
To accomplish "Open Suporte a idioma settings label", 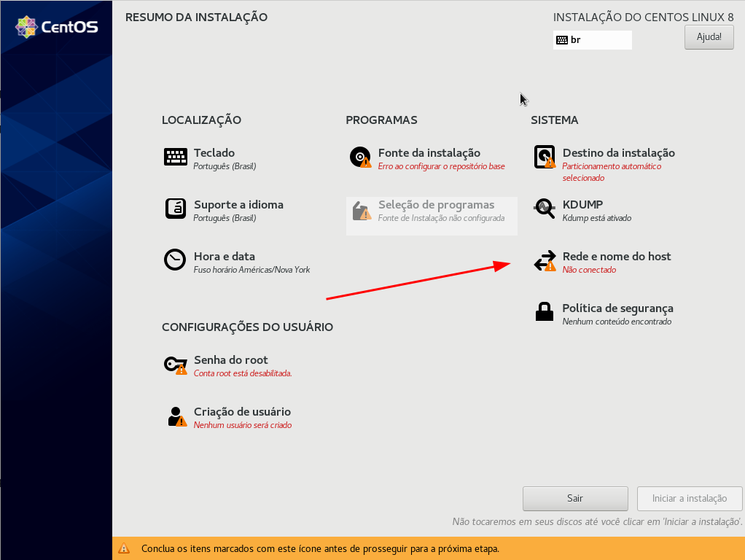I will (x=238, y=204).
